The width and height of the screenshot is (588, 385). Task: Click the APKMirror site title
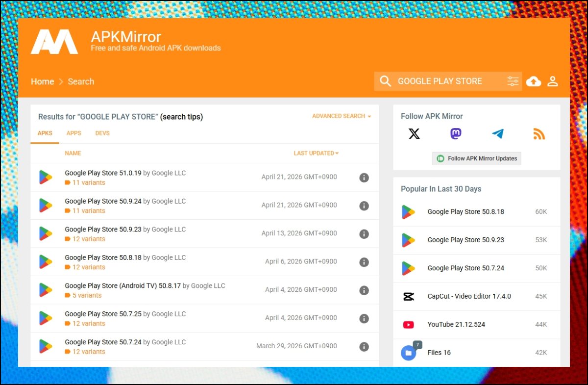click(x=126, y=37)
